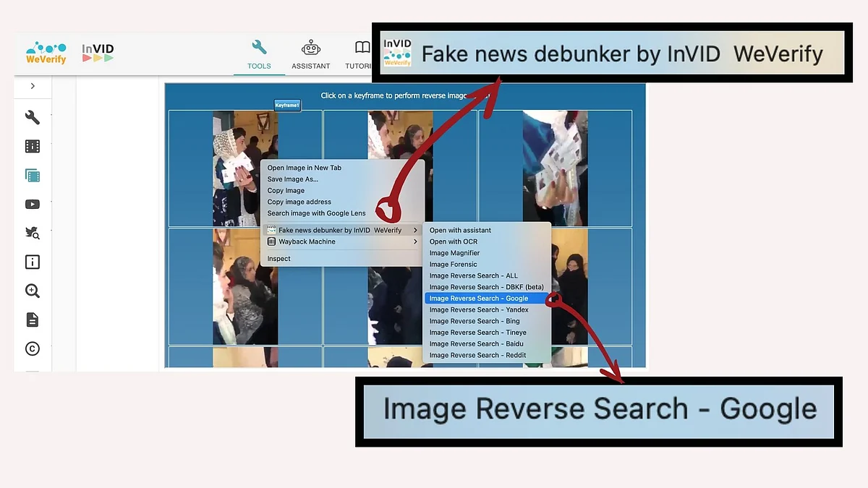868x488 pixels.
Task: Expand the Wayback Machine submenu
Action: click(342, 241)
